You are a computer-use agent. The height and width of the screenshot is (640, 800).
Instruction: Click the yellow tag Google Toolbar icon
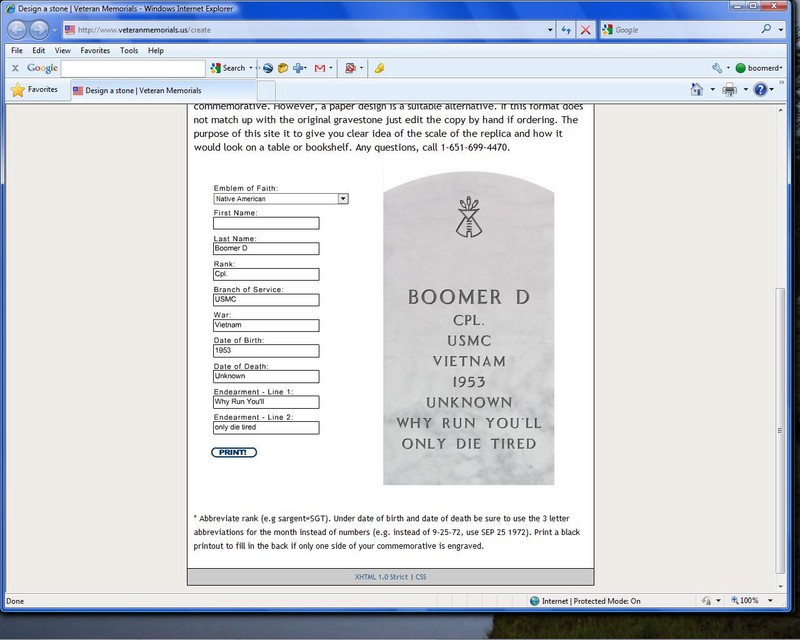coord(283,68)
